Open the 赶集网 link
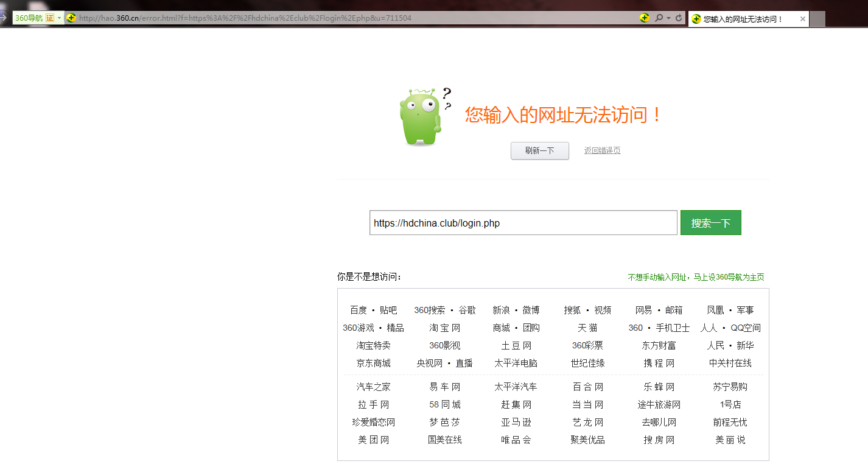 (516, 404)
